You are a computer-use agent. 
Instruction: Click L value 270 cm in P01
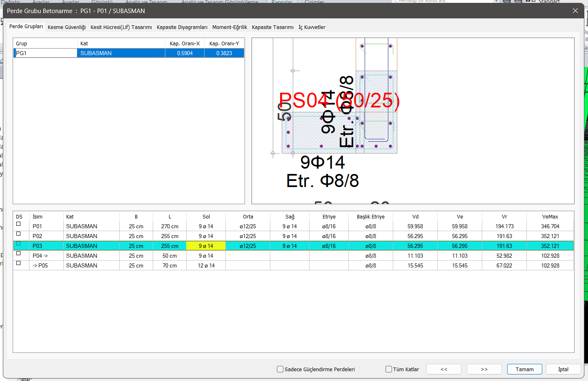170,226
